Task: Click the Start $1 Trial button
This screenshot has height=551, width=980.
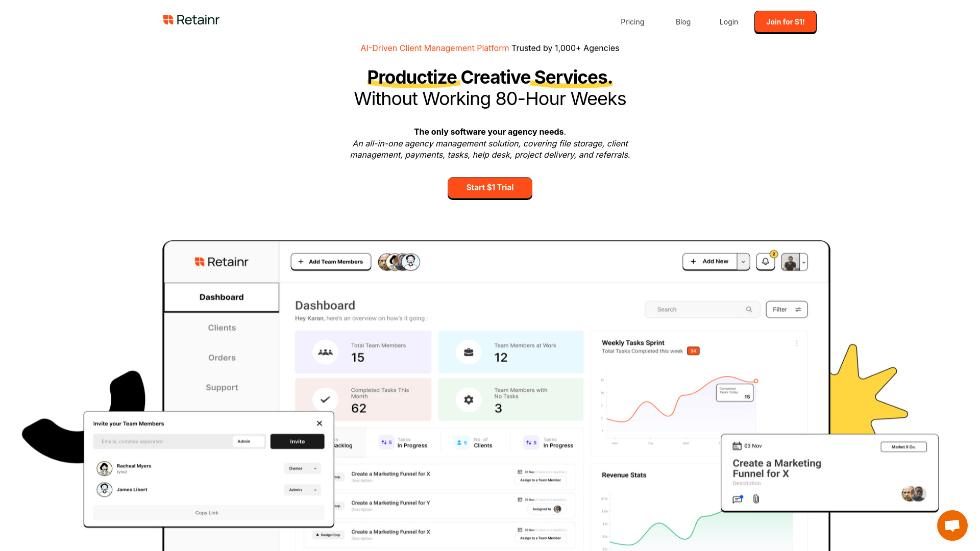Action: [490, 187]
